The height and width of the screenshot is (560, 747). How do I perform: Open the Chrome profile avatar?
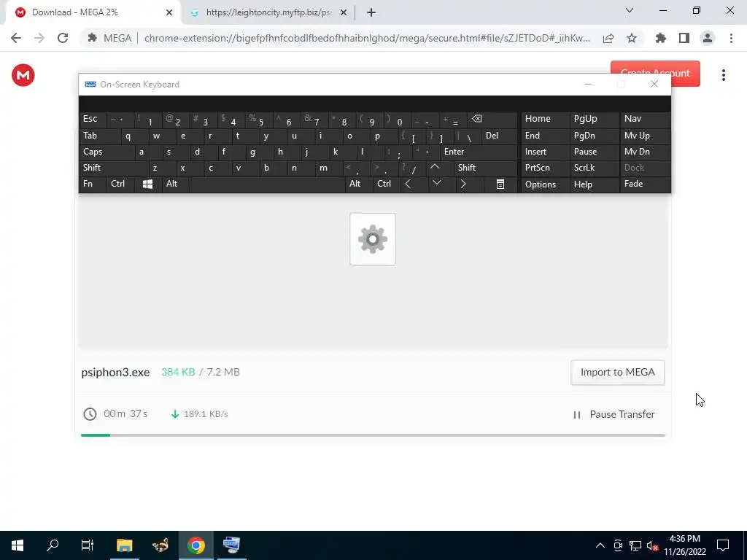[708, 38]
